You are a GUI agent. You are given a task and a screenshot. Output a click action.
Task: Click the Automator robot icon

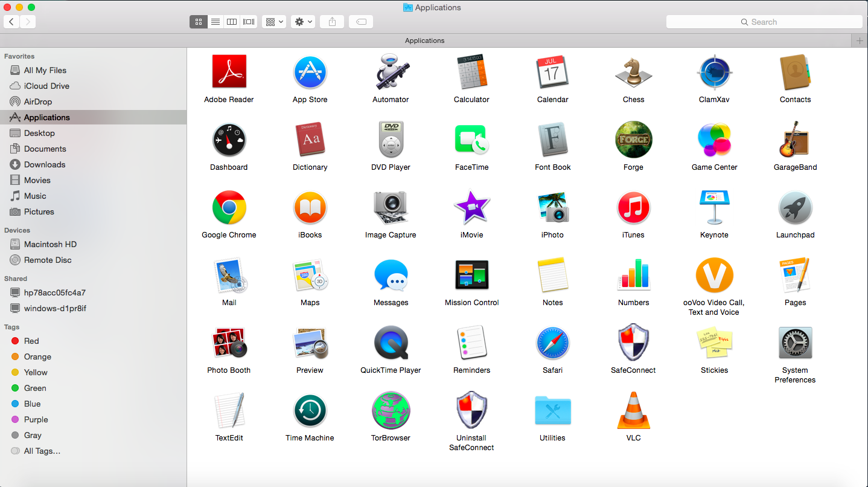click(391, 72)
